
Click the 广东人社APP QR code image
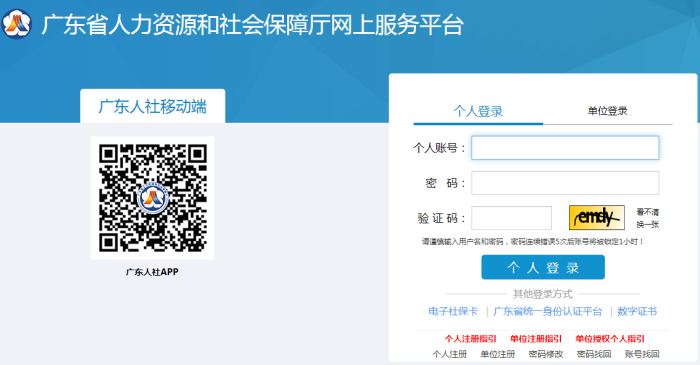152,198
